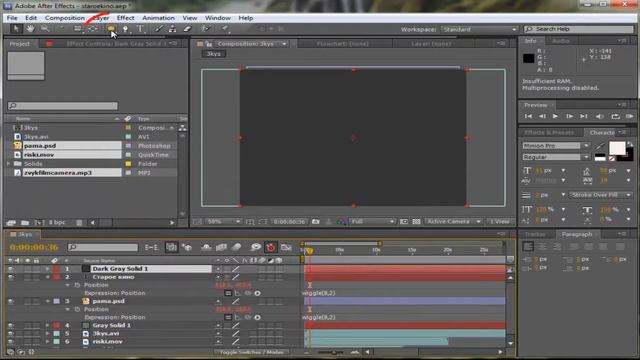
Task: Toggle expression enable for pama.psd Position
Action: pos(228,317)
